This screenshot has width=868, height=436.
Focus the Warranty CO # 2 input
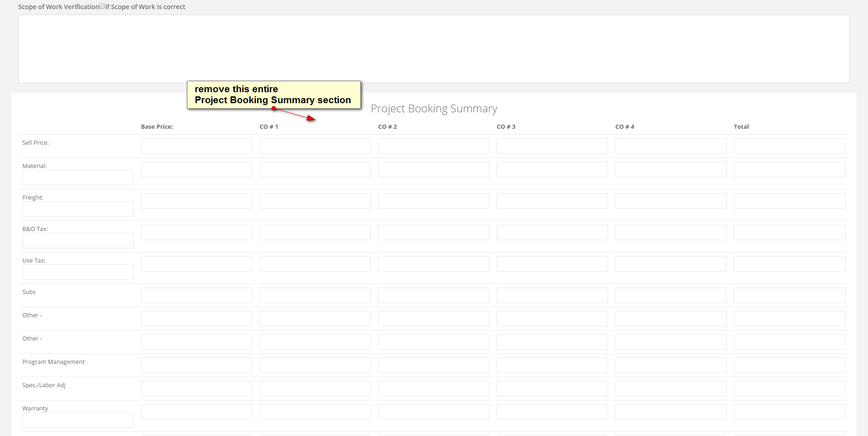click(434, 412)
